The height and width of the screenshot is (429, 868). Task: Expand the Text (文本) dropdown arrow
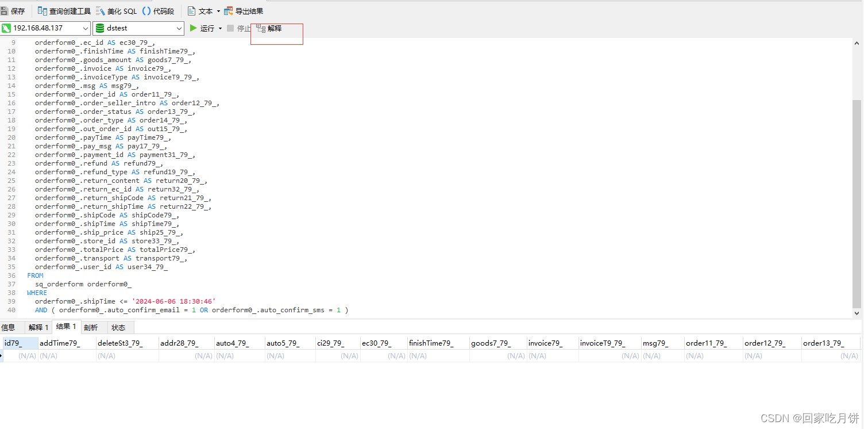218,12
